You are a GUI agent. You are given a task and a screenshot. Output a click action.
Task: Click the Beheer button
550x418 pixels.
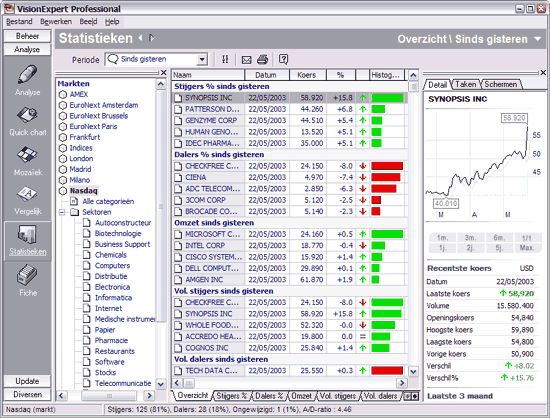27,36
